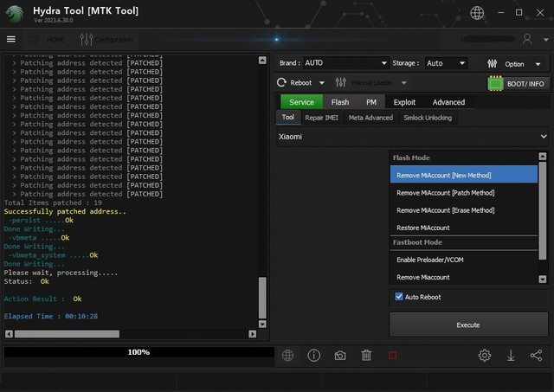This screenshot has height=392, width=554.
Task: Toggle the Auto Reboot checkbox
Action: [399, 297]
